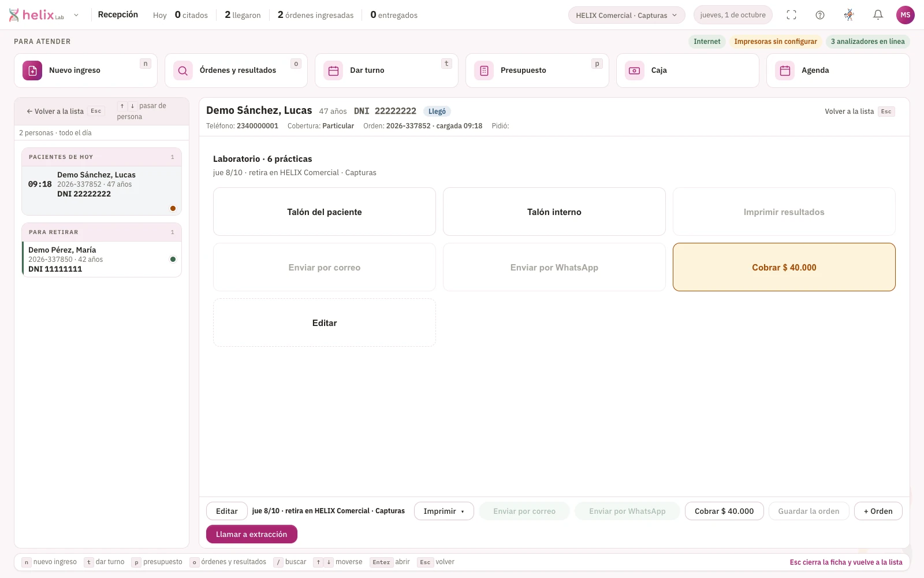Viewport: 924px width, 578px height.
Task: Expand the HELIX Comercial · Capturas selector
Action: pos(627,15)
